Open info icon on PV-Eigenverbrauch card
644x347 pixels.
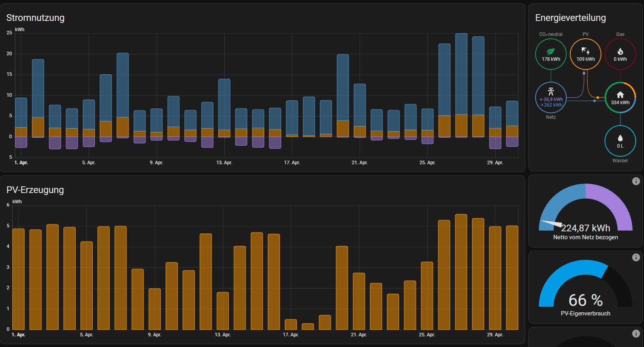pos(636,257)
